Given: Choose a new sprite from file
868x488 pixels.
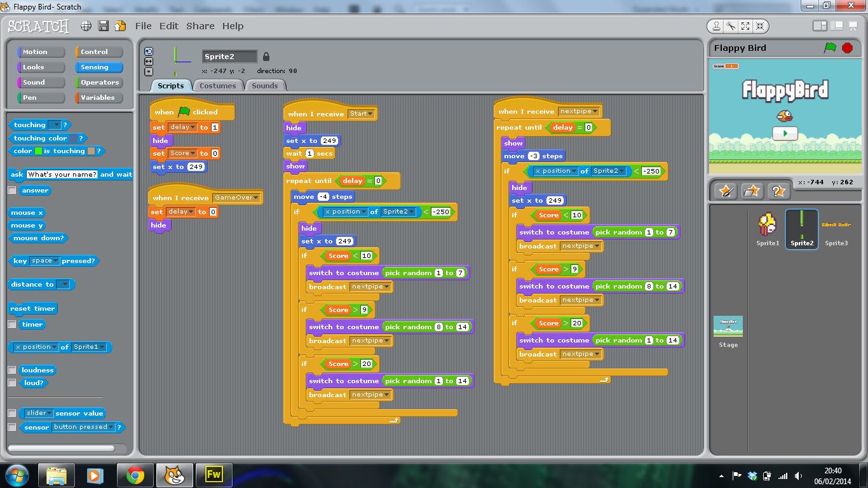Looking at the screenshot, I should pos(752,191).
